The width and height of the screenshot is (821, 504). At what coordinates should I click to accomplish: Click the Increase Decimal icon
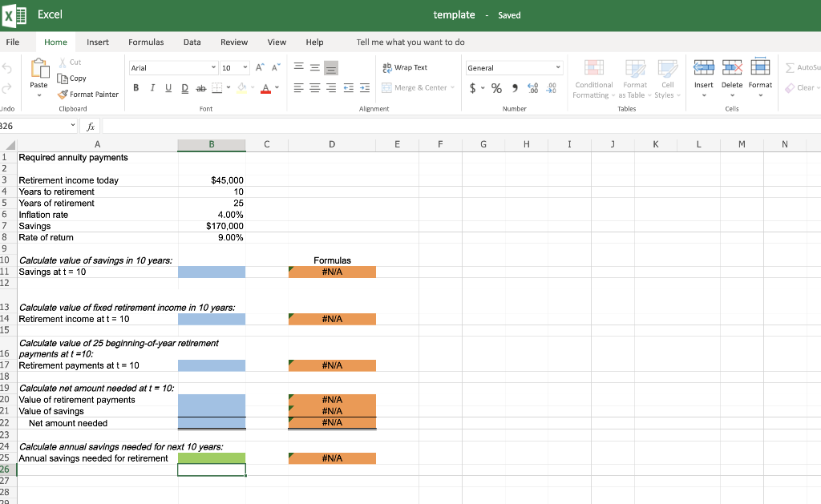(532, 88)
